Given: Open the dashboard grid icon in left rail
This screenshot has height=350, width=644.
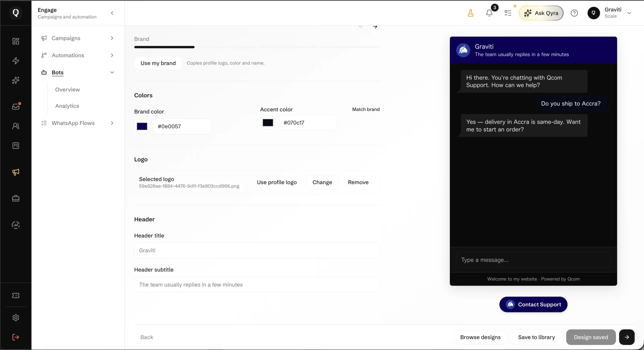Looking at the screenshot, I should (x=15, y=41).
